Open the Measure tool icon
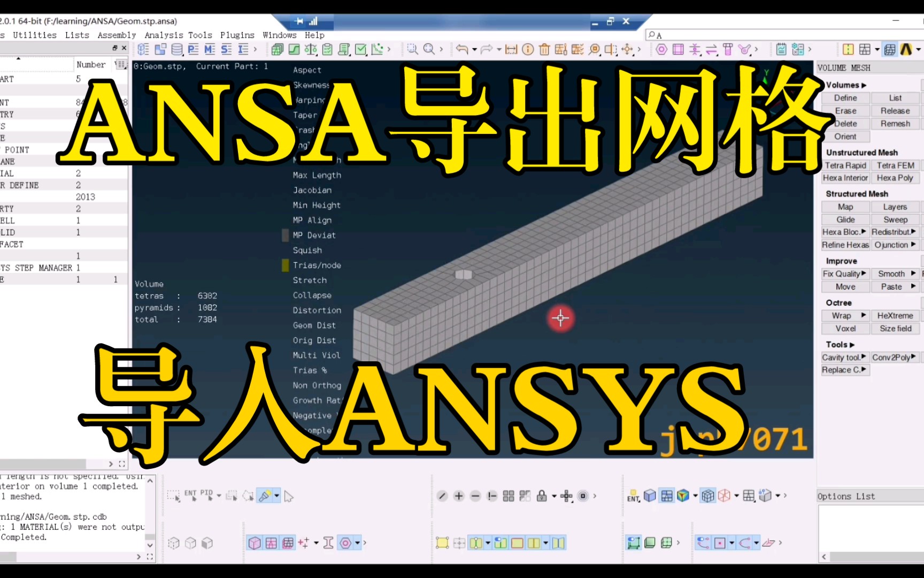Viewport: 924px width, 578px height. (x=511, y=50)
